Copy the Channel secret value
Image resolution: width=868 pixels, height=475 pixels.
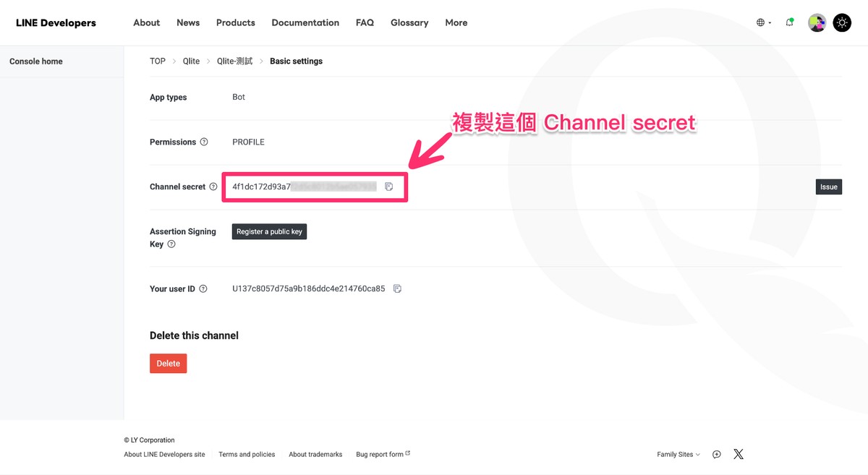coord(389,187)
